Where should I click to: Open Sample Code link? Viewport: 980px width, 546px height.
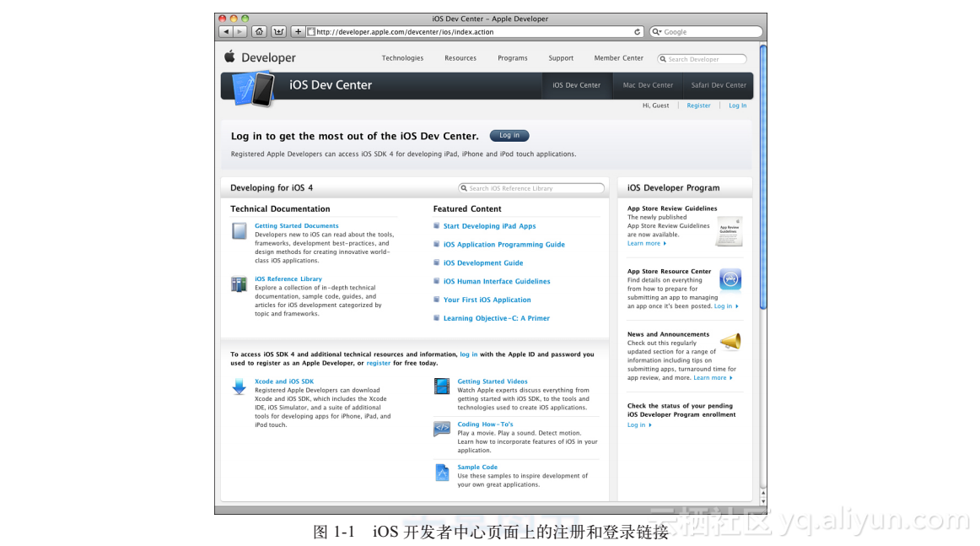(x=477, y=468)
